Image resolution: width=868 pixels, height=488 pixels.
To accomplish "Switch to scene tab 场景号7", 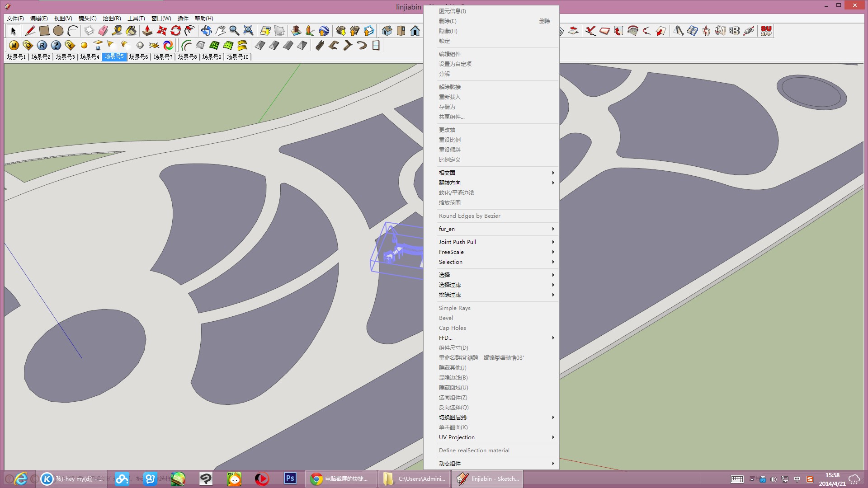I will pos(163,57).
